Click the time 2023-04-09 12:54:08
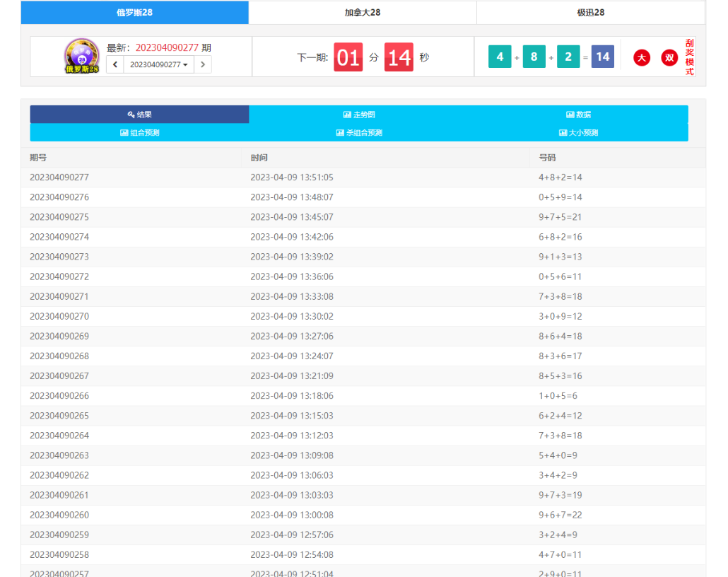Image resolution: width=728 pixels, height=577 pixels. point(292,554)
